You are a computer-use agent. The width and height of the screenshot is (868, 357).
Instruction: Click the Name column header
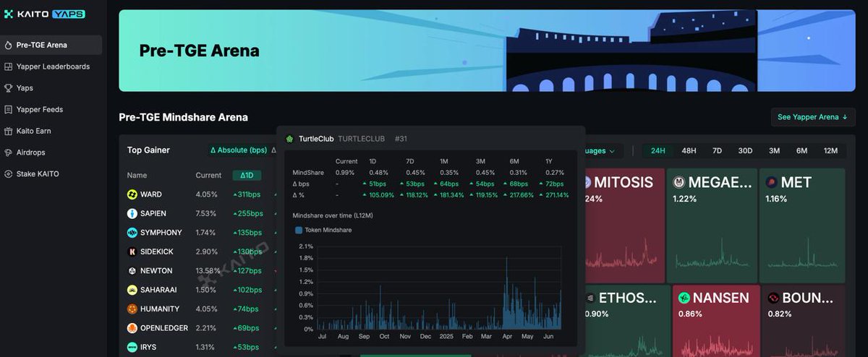(x=137, y=176)
